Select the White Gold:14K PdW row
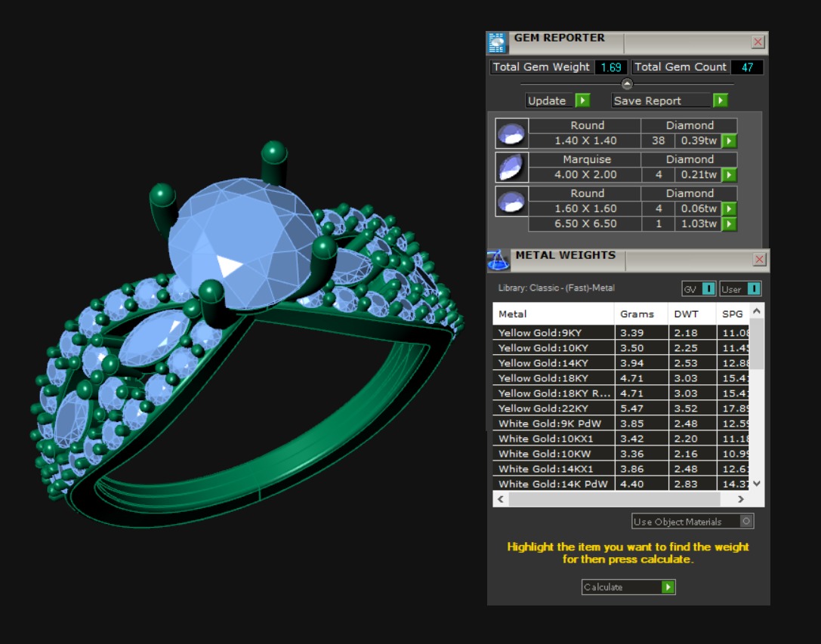Screen dimensions: 821x644 pyautogui.click(x=621, y=484)
